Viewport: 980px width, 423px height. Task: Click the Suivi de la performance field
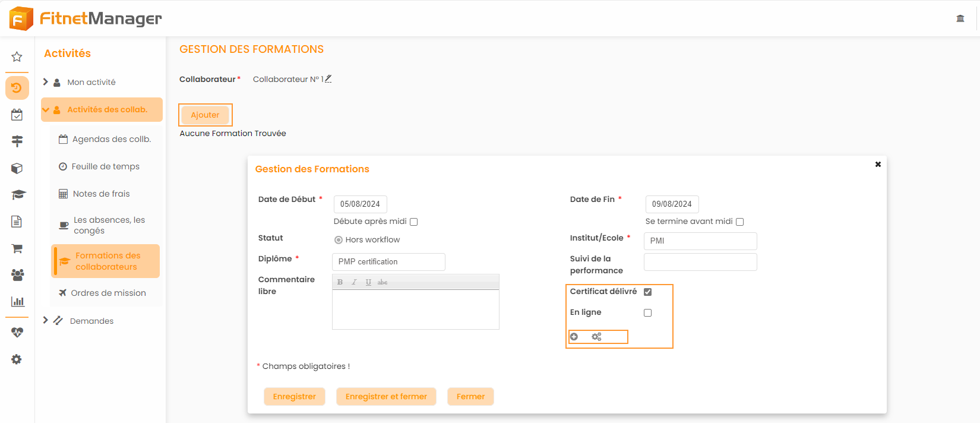click(700, 262)
